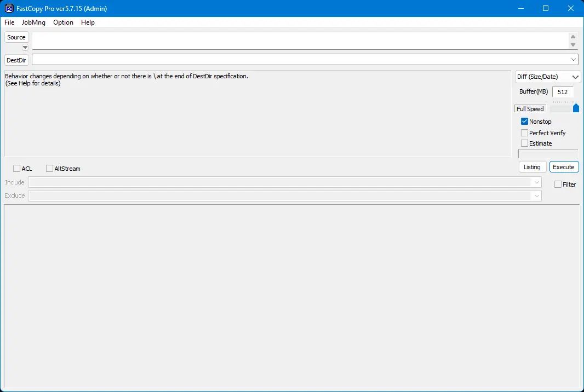Expand the Include filter dropdown
Image resolution: width=584 pixels, height=392 pixels.
click(537, 182)
